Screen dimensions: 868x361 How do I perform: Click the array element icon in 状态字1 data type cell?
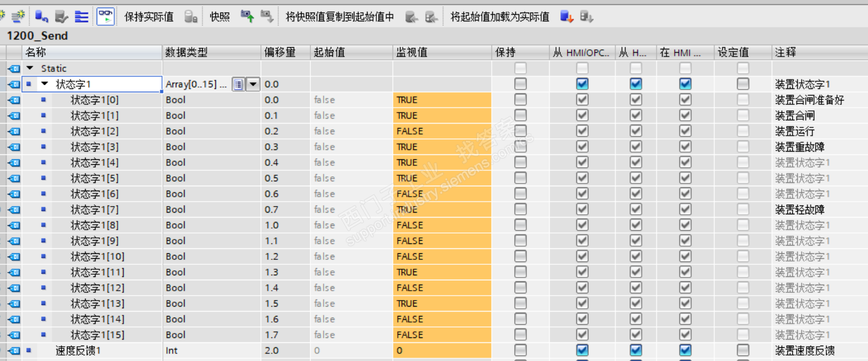click(238, 84)
